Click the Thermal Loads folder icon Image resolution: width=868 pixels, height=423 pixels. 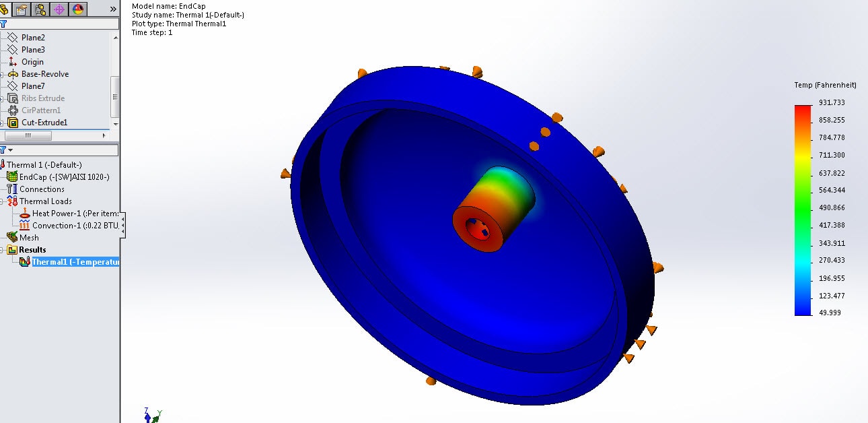click(12, 201)
